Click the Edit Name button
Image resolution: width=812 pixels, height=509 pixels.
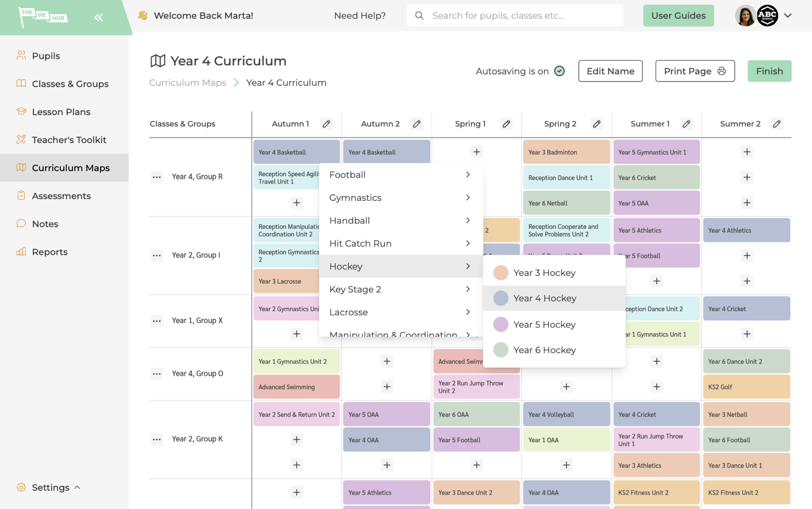610,71
